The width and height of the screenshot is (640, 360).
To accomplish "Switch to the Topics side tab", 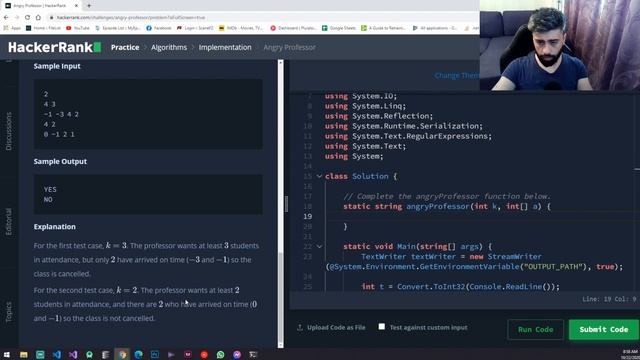I will point(9,312).
